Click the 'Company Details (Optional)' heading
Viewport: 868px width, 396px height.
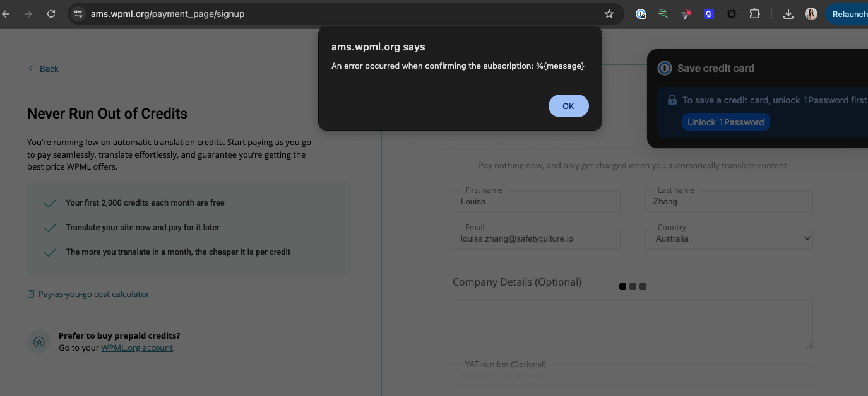point(517,282)
